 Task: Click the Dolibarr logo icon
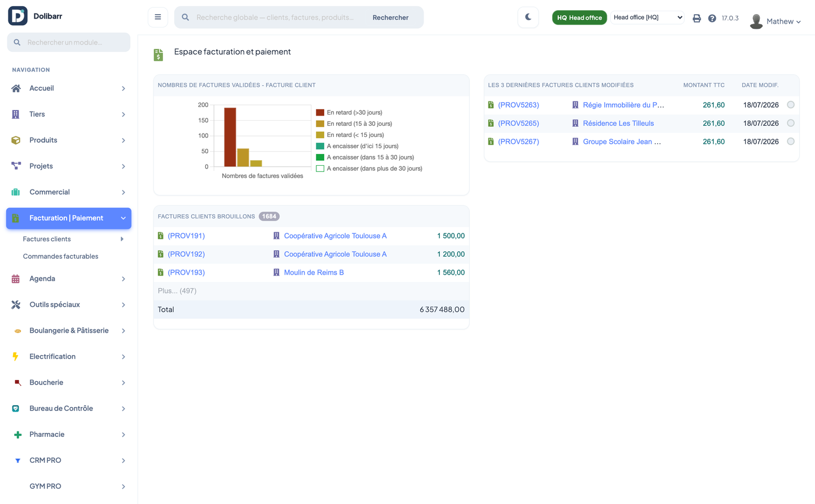coord(17,16)
